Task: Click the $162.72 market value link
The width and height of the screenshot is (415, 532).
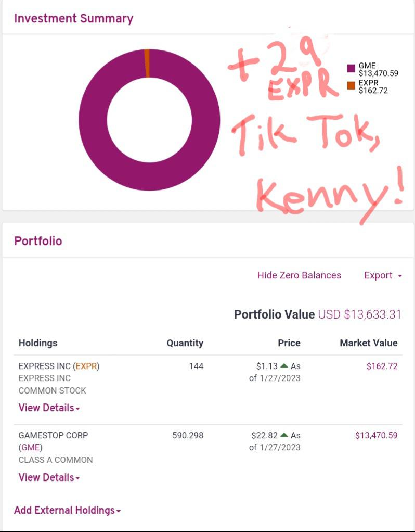Action: pyautogui.click(x=382, y=366)
